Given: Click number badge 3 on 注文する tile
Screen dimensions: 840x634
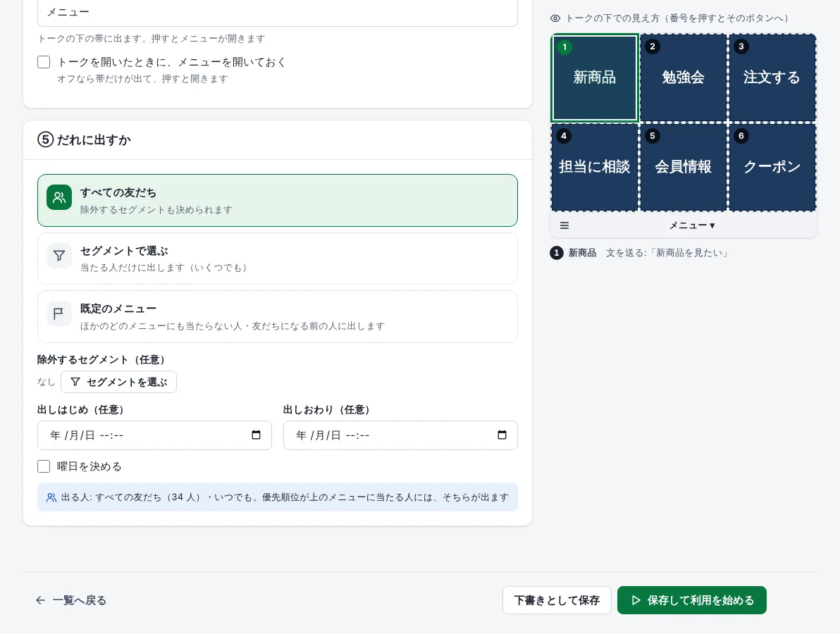Looking at the screenshot, I should coord(741,46).
